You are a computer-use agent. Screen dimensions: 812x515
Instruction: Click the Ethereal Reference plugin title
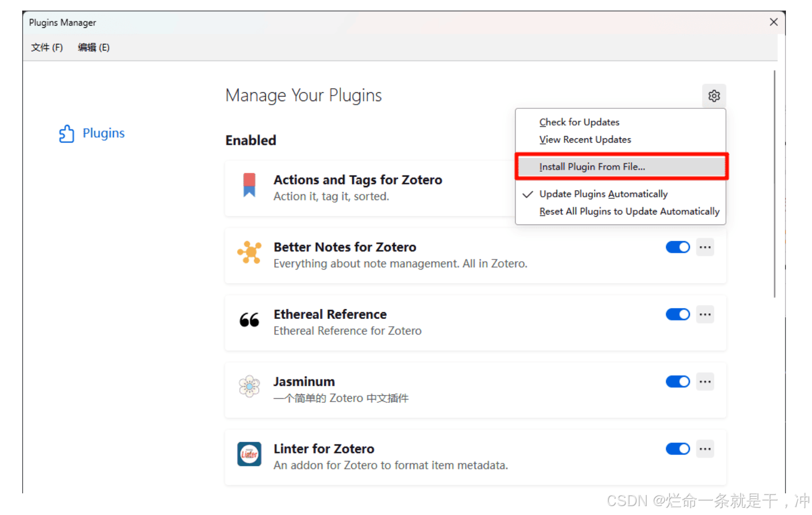click(330, 314)
